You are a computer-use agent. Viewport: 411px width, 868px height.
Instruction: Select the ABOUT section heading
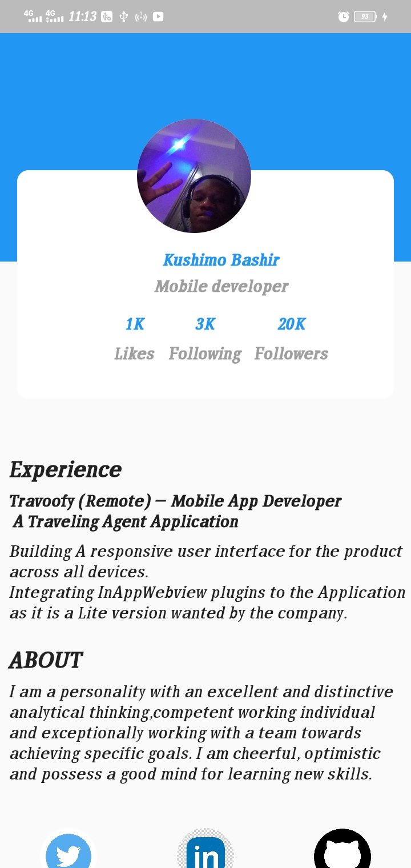click(46, 660)
